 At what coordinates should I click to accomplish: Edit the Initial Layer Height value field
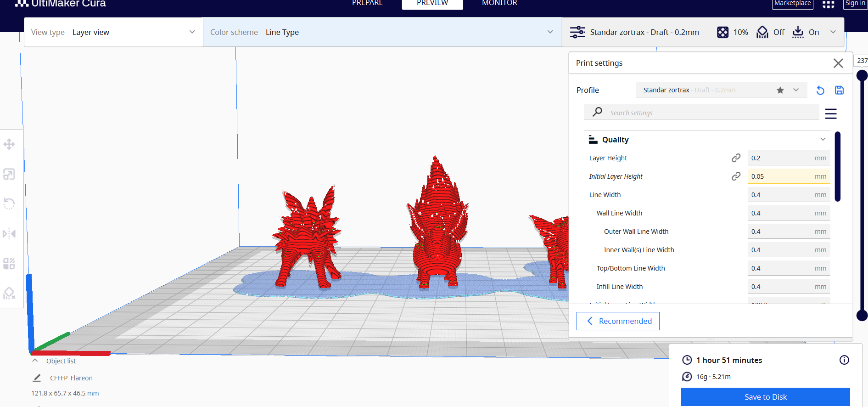click(x=789, y=176)
